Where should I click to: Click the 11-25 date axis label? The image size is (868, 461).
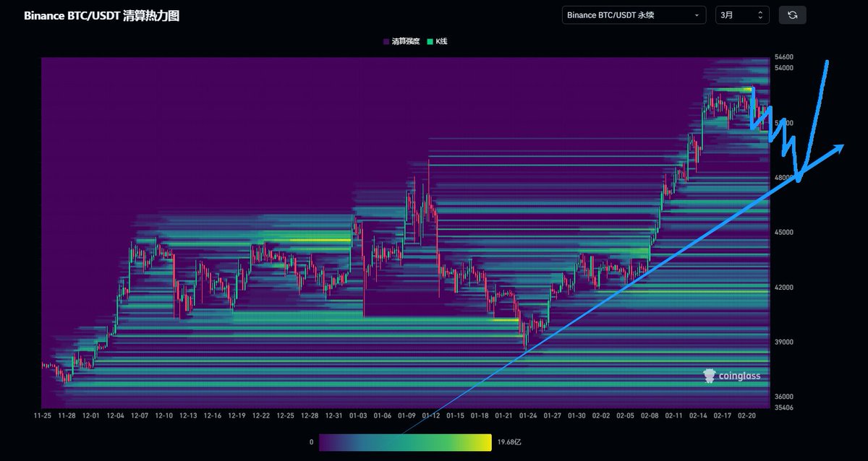(43, 415)
